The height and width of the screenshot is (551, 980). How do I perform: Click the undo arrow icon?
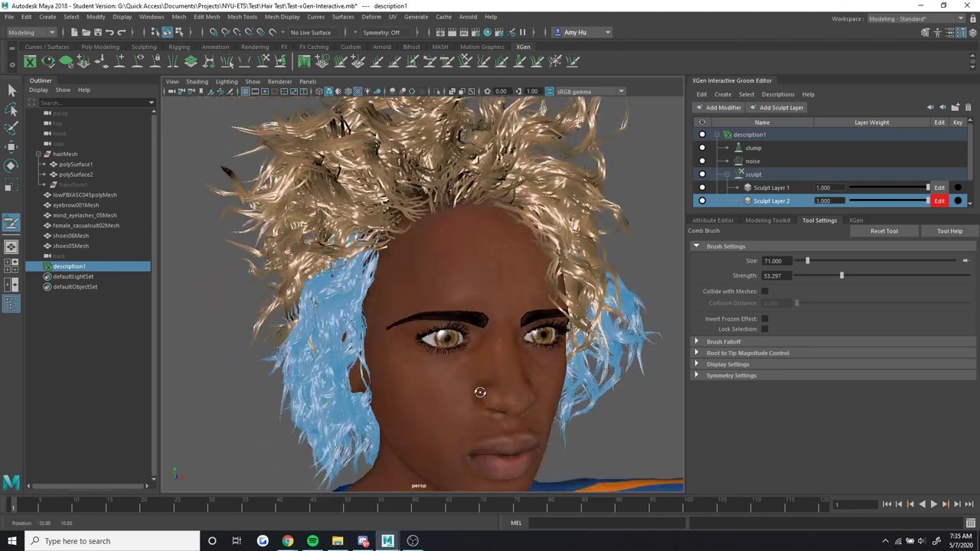(x=109, y=32)
